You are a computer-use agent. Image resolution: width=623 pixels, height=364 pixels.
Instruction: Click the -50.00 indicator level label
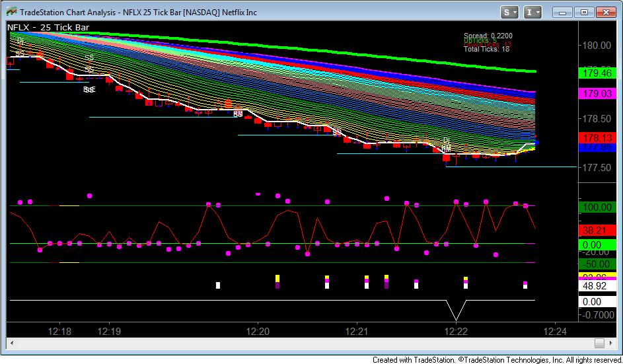click(597, 264)
